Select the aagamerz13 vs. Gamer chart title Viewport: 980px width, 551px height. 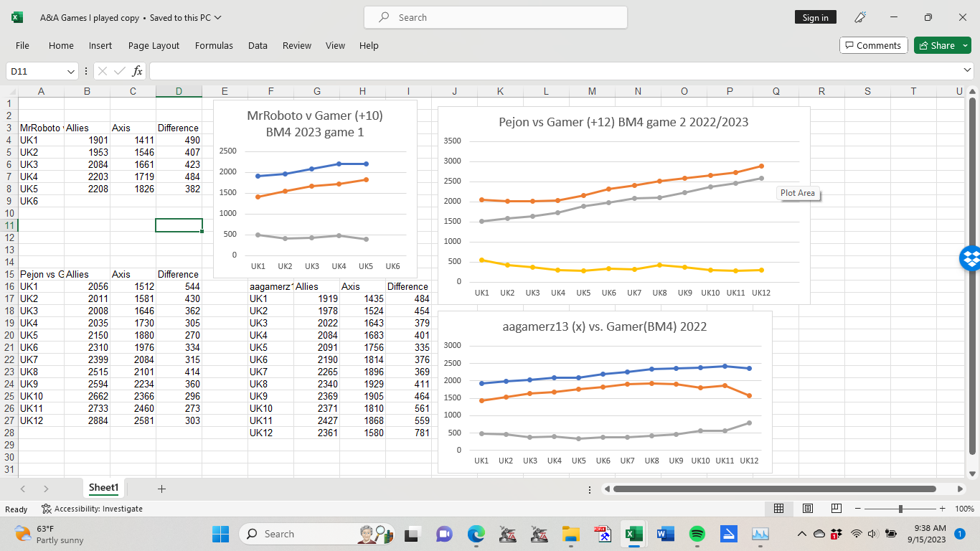(605, 326)
